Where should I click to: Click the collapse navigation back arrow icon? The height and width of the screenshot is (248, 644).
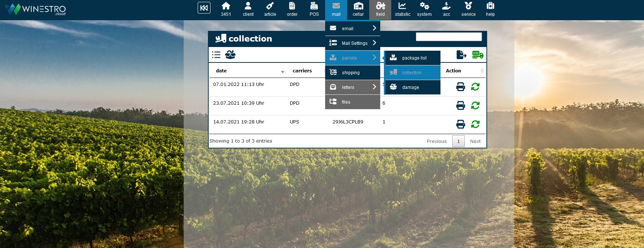(204, 8)
